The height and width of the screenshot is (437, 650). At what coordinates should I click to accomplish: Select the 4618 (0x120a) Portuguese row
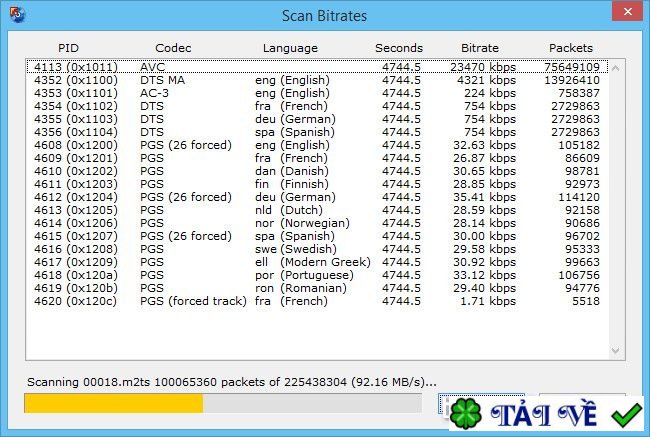pyautogui.click(x=317, y=275)
